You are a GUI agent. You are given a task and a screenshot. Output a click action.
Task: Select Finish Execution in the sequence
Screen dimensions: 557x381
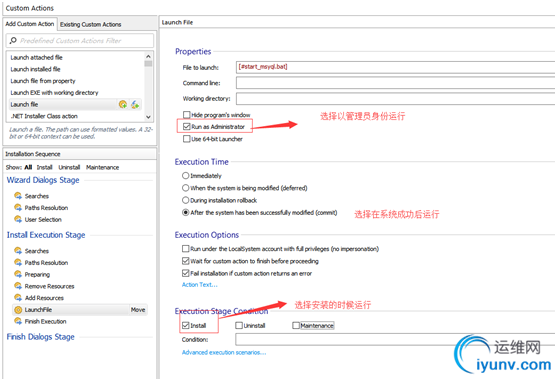click(45, 321)
